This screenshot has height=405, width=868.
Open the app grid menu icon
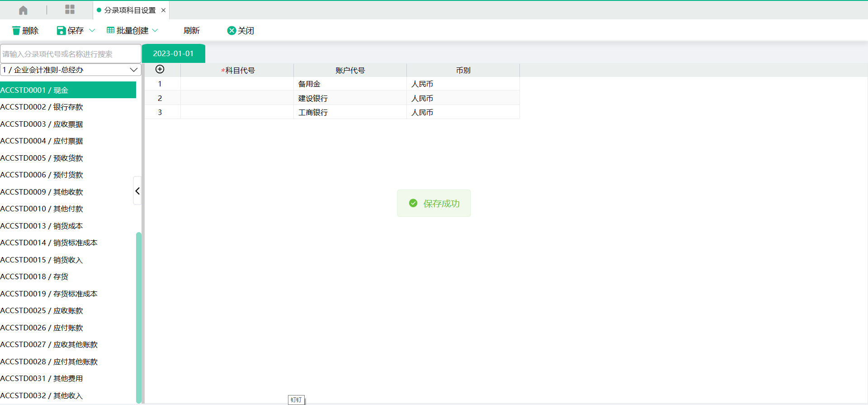[70, 10]
